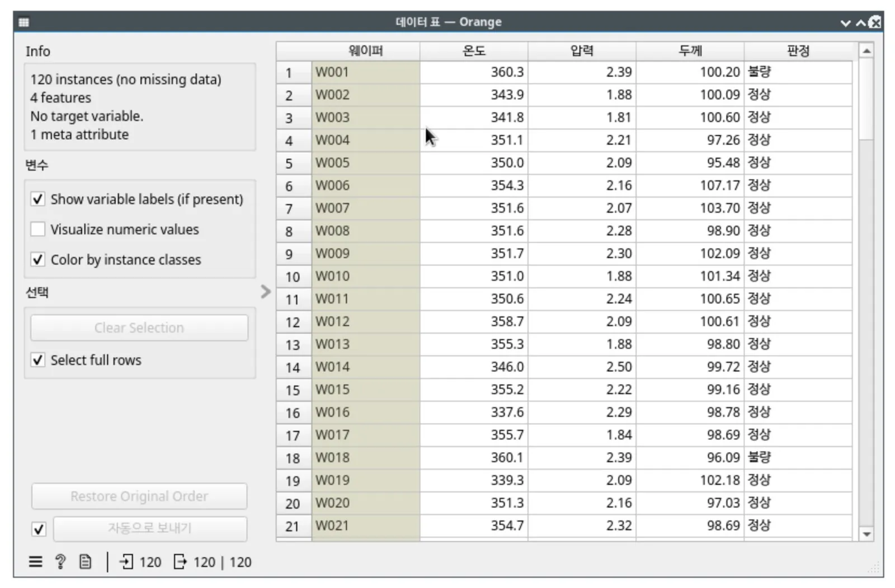
Task: Click scrollbar down arrow of table
Action: [866, 534]
